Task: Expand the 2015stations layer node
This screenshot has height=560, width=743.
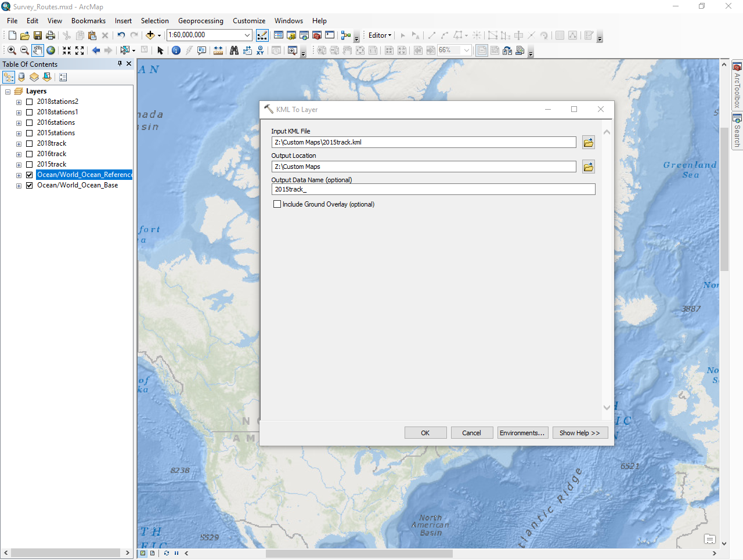Action: click(19, 133)
